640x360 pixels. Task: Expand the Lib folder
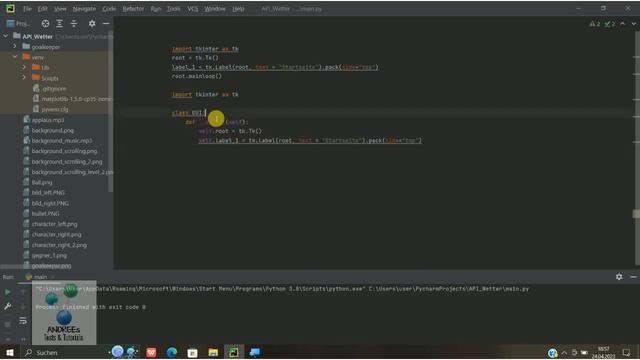(24, 67)
